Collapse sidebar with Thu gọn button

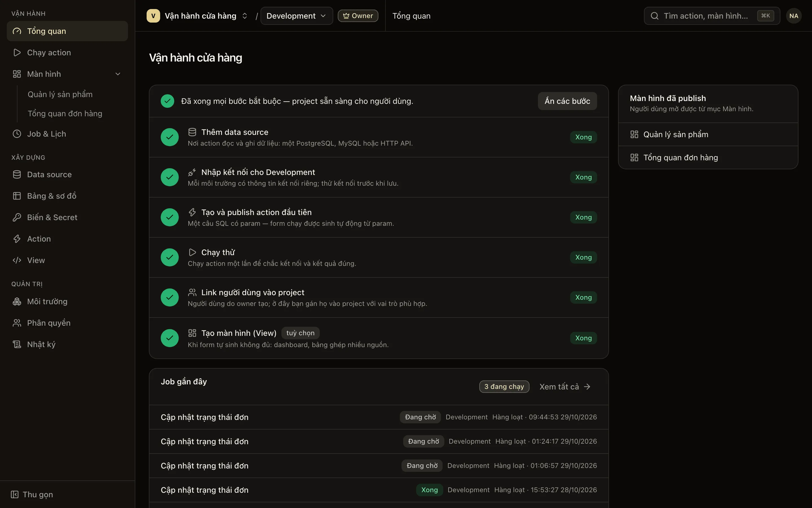(x=32, y=494)
